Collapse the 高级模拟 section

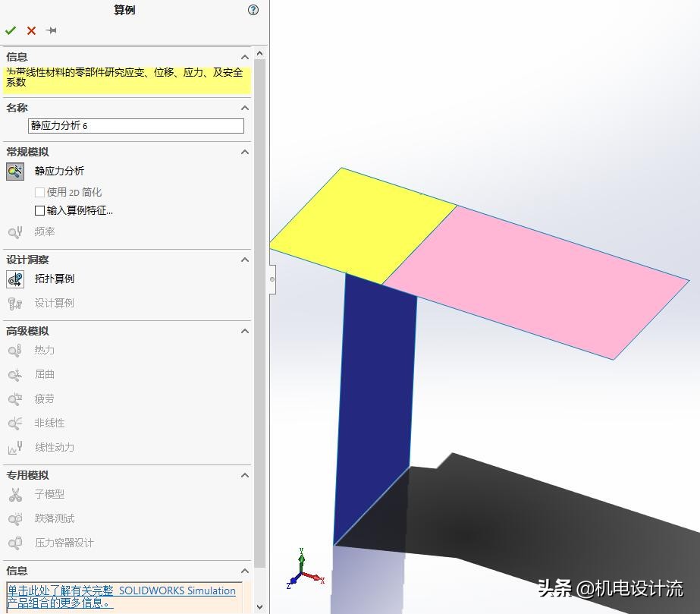click(244, 331)
